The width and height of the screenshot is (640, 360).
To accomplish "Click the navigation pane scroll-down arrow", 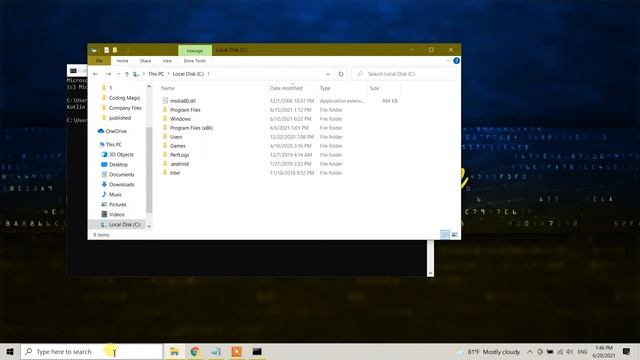I will [149, 226].
